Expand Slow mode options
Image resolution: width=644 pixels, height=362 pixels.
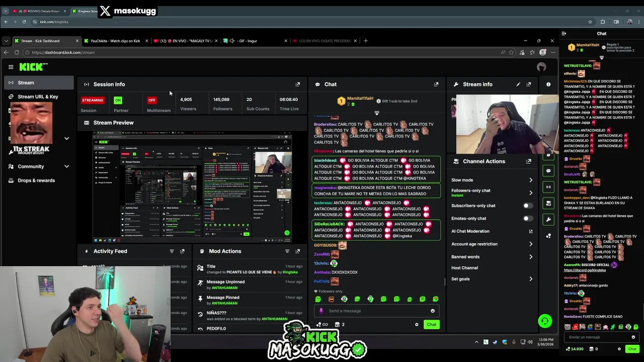530,180
